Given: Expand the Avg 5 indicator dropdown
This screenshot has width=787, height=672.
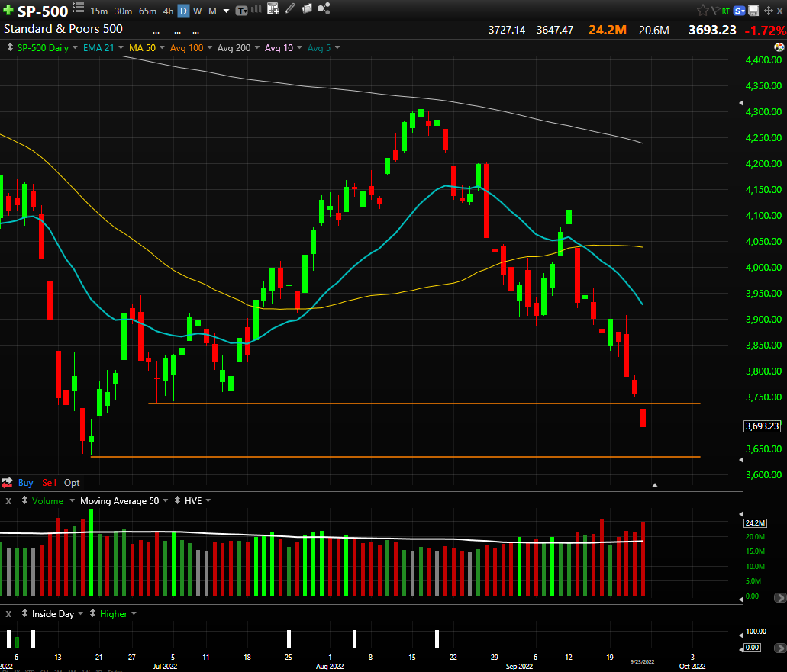Looking at the screenshot, I should (337, 47).
